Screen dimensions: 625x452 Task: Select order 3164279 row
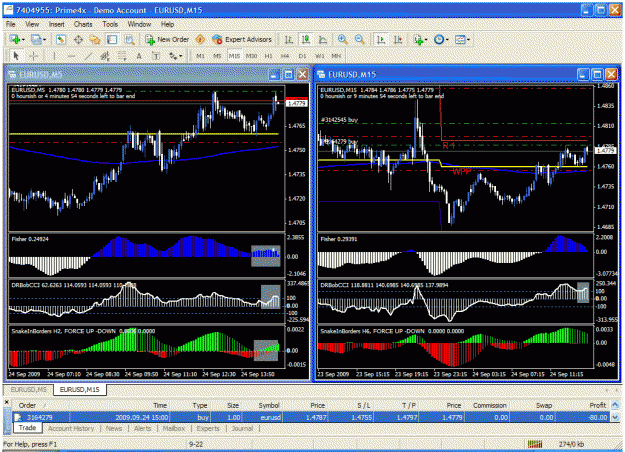click(x=311, y=417)
